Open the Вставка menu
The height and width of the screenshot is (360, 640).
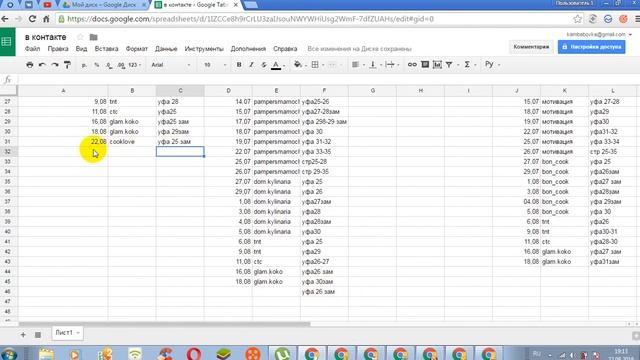106,49
